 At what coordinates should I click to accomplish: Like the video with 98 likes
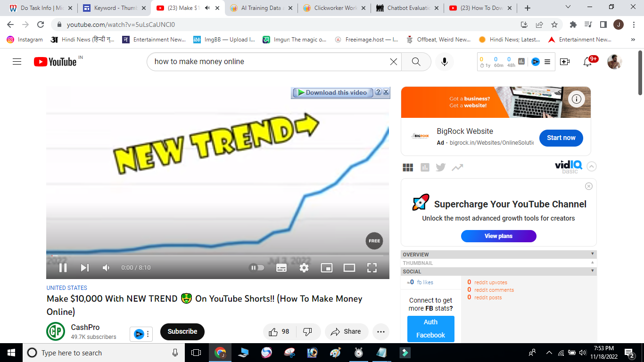pyautogui.click(x=279, y=332)
